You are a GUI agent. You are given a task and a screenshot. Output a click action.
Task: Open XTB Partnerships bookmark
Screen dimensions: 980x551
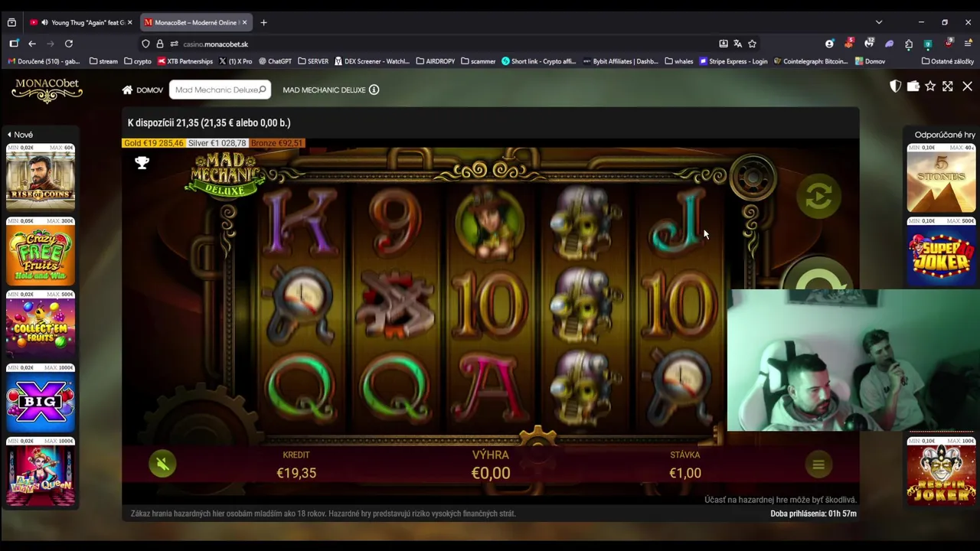(185, 61)
